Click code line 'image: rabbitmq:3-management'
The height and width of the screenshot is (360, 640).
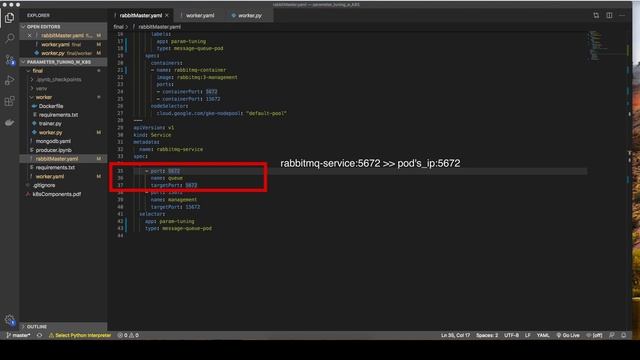click(x=197, y=78)
